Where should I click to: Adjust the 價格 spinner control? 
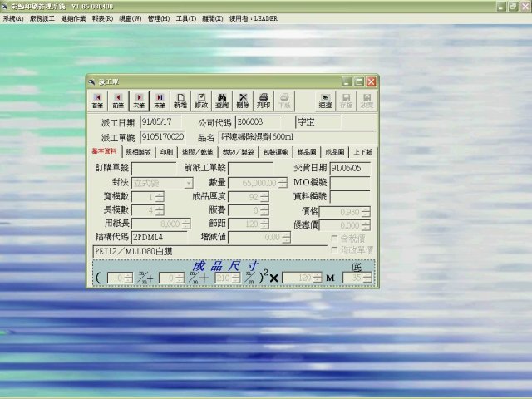[x=367, y=212]
